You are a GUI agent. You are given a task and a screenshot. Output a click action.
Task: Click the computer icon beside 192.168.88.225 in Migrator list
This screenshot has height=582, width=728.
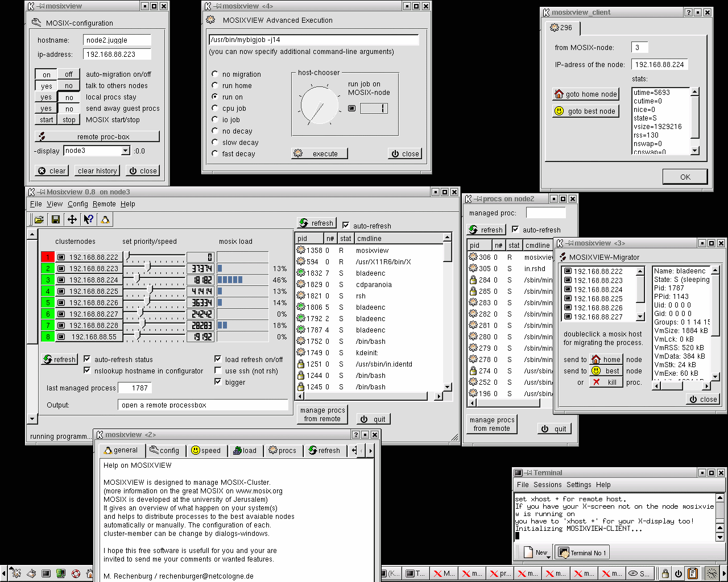click(567, 298)
